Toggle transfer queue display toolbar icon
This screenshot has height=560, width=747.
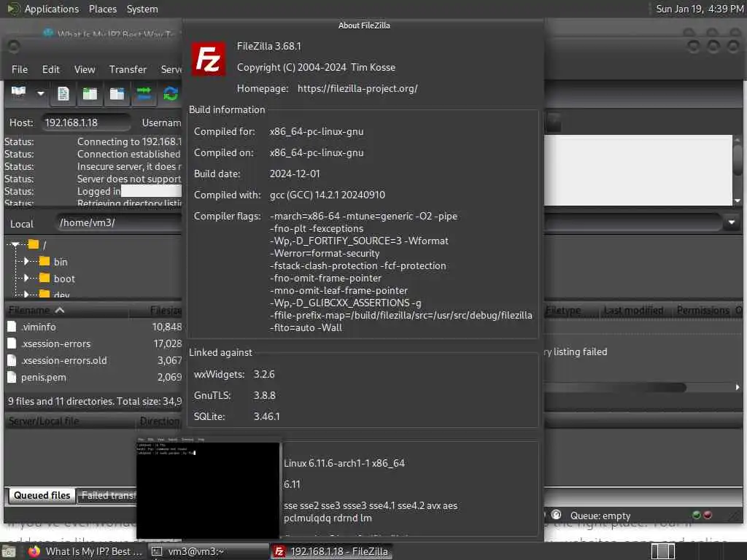(144, 93)
